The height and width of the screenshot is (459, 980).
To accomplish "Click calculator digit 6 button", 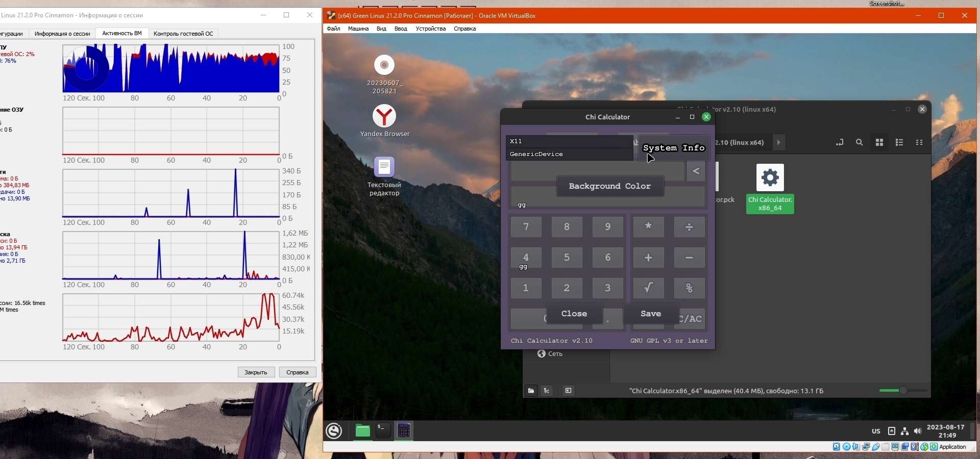I will pos(607,258).
